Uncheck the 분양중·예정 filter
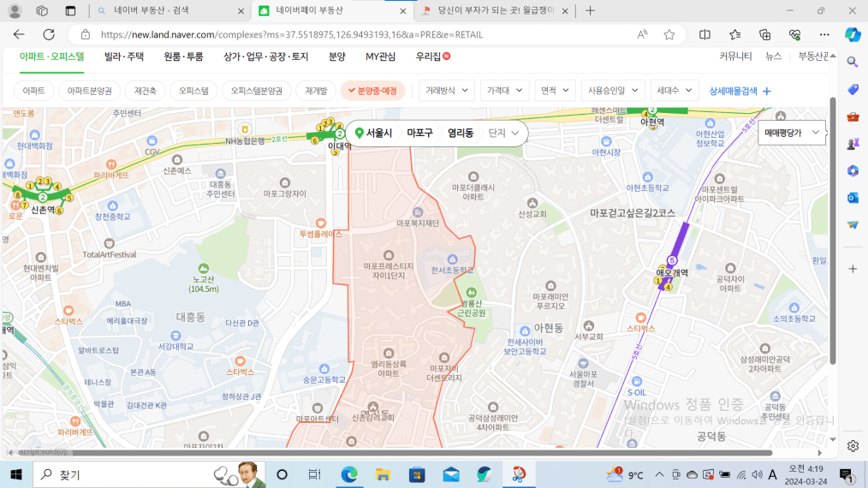Screen dimensions: 868x488 [x=372, y=91]
